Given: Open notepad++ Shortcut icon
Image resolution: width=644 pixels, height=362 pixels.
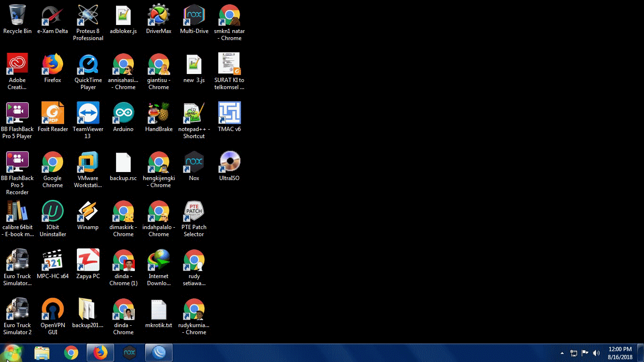Looking at the screenshot, I should click(194, 121).
